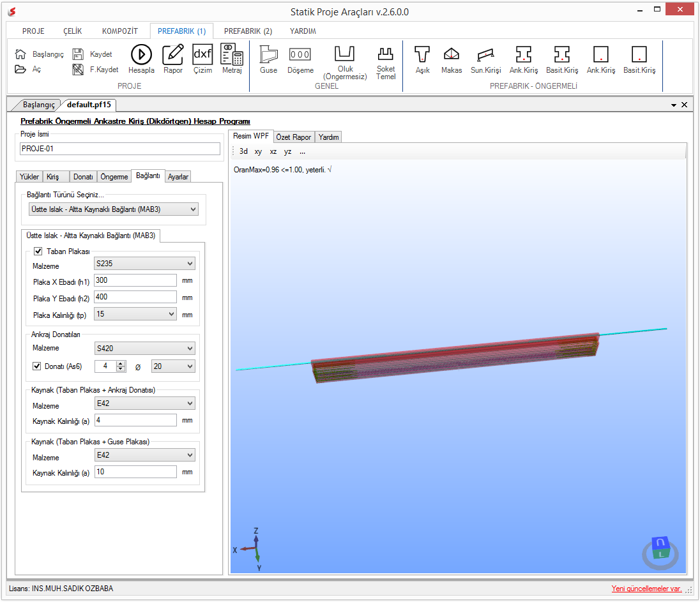Image resolution: width=700 pixels, height=602 pixels.
Task: Click the Plaka Y Ebadı (h2) field
Action: click(x=135, y=297)
